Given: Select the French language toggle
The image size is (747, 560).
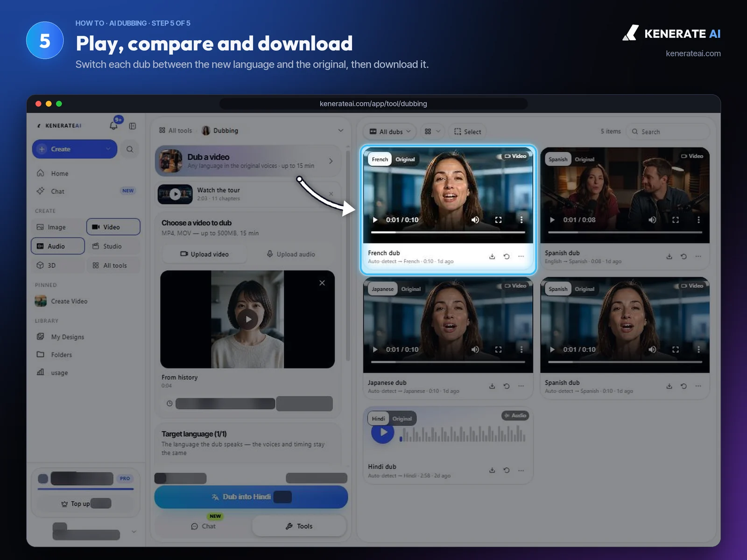Looking at the screenshot, I should [x=380, y=160].
